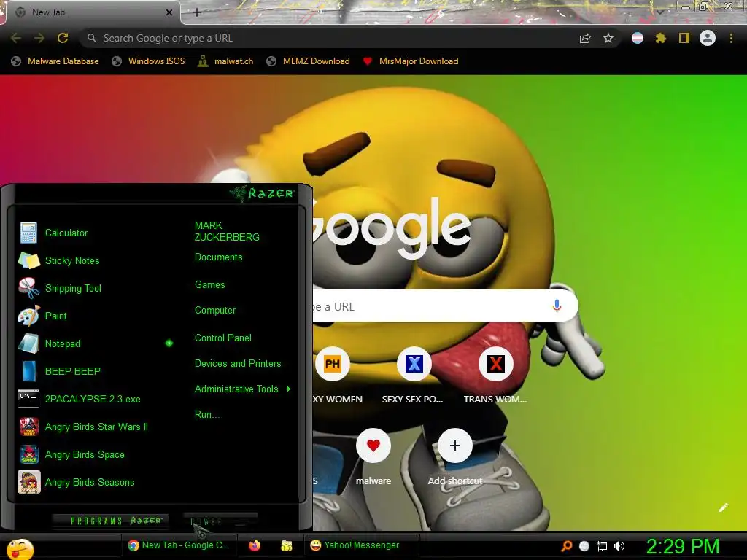Share this page icon in address bar
The height and width of the screenshot is (560, 747).
point(585,38)
